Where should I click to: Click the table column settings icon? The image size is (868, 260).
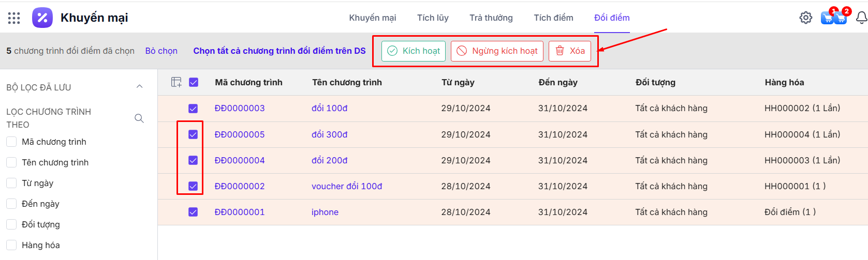[x=176, y=82]
